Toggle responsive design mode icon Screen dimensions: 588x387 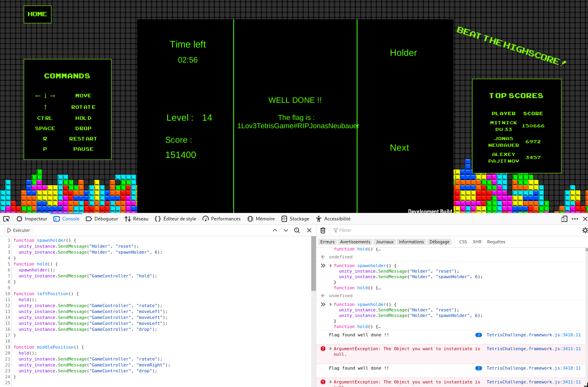click(x=564, y=219)
